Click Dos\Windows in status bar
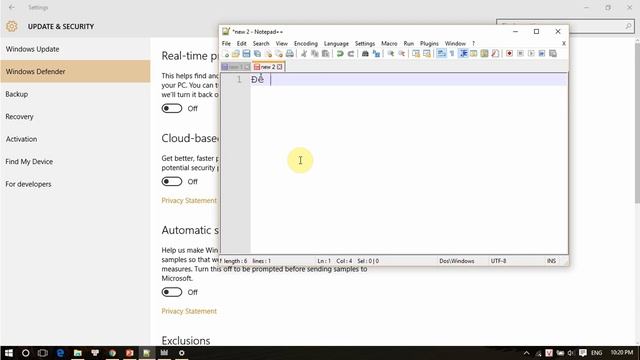Viewport: 640px width, 360px height. [457, 261]
